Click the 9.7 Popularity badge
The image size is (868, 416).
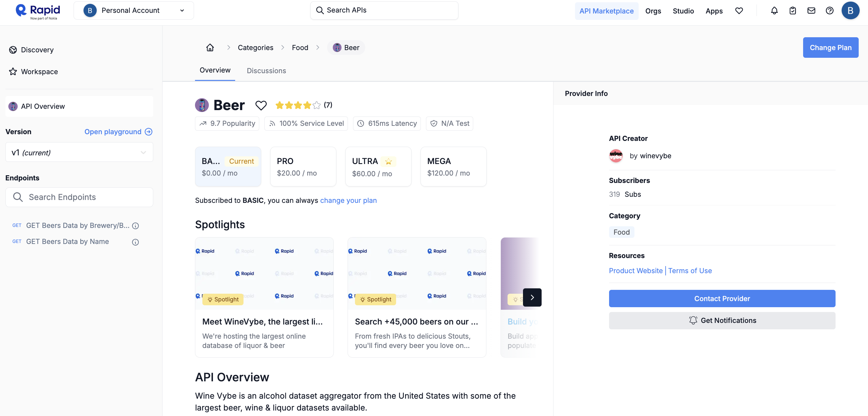[x=227, y=124]
